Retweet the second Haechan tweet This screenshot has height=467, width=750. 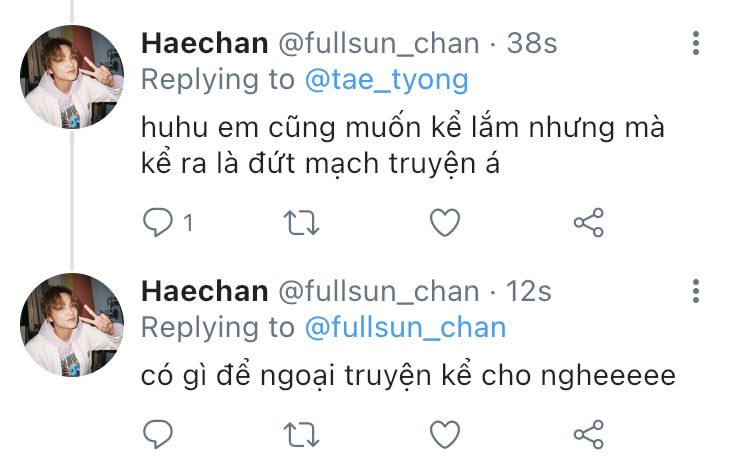[x=299, y=433]
